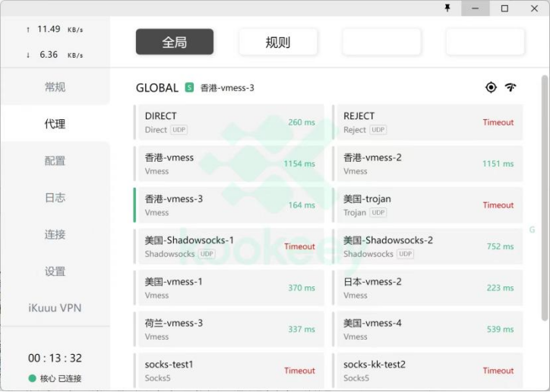The image size is (550, 392).
Task: Click 539 ms latency value
Action: (500, 329)
